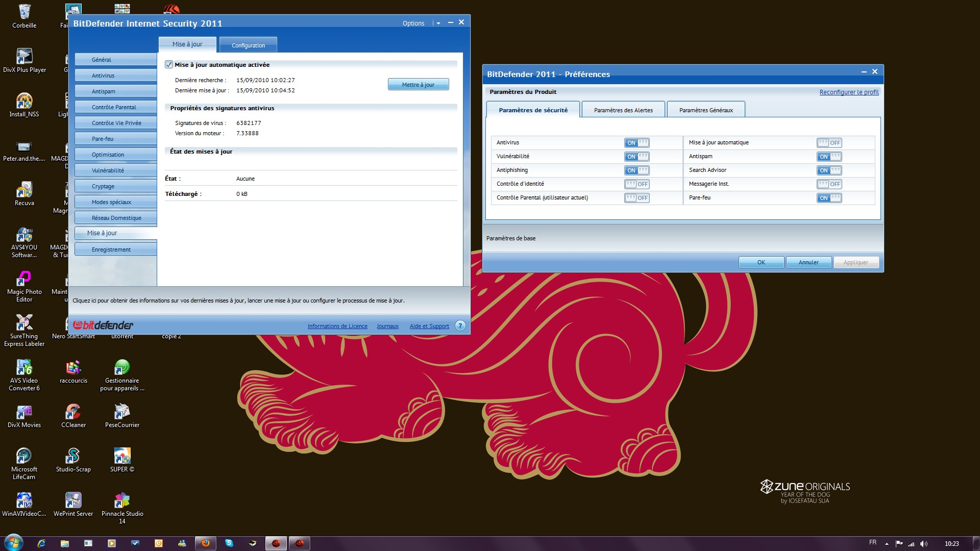This screenshot has width=980, height=551.
Task: Click the Mettre à jour button
Action: click(x=419, y=85)
